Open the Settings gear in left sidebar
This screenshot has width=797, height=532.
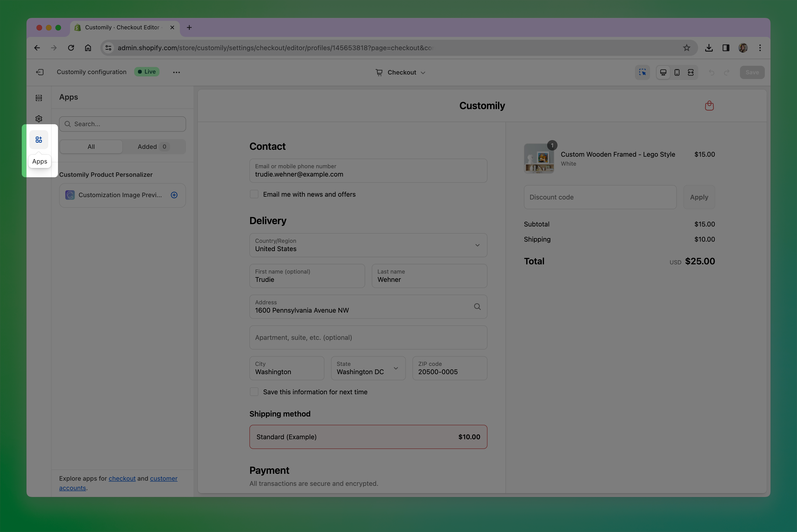(39, 119)
